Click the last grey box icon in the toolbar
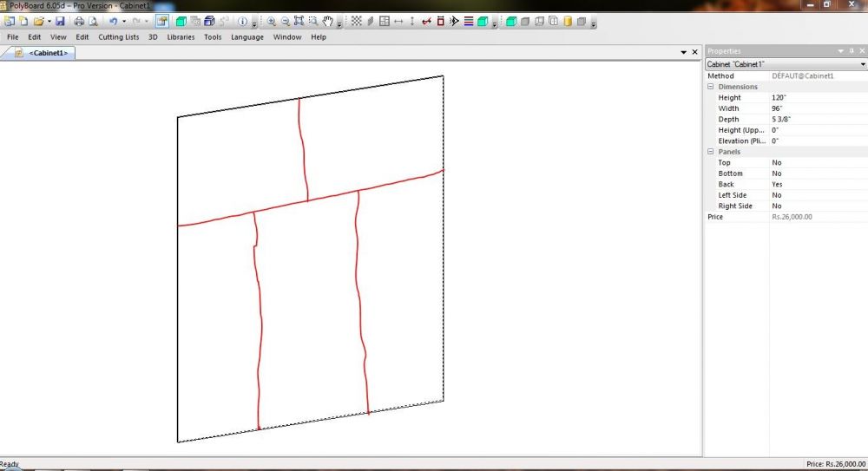Viewport: 868px width, 471px height. 582,21
